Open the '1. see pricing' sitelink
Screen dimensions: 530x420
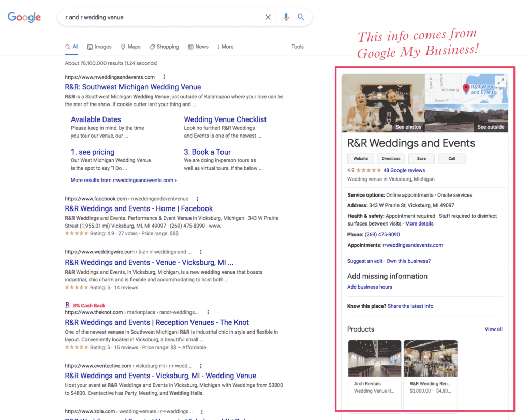click(x=93, y=152)
